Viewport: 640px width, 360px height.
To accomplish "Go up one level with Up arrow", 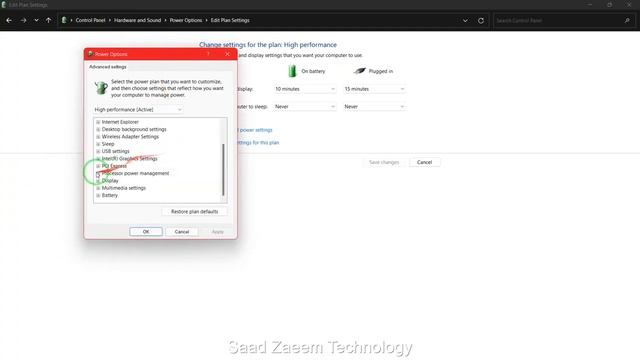I will pyautogui.click(x=49, y=20).
